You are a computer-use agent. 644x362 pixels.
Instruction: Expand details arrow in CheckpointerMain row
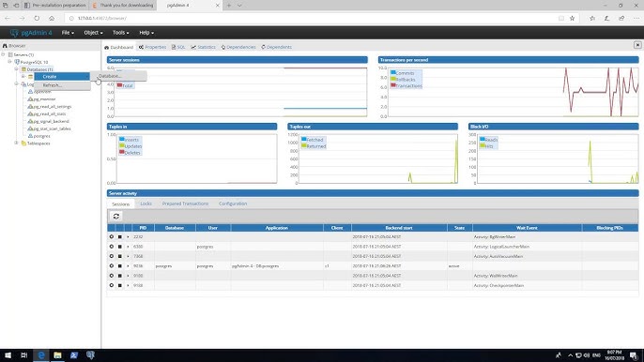(x=128, y=285)
